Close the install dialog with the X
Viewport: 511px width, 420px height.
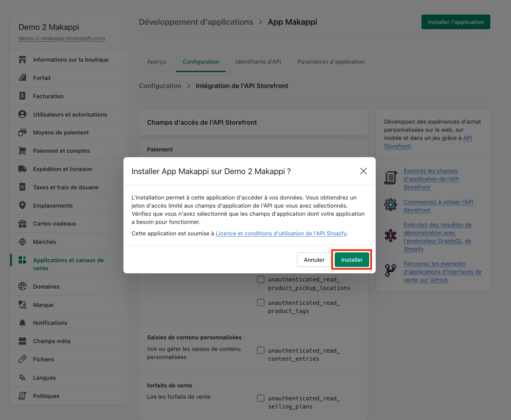coord(363,171)
